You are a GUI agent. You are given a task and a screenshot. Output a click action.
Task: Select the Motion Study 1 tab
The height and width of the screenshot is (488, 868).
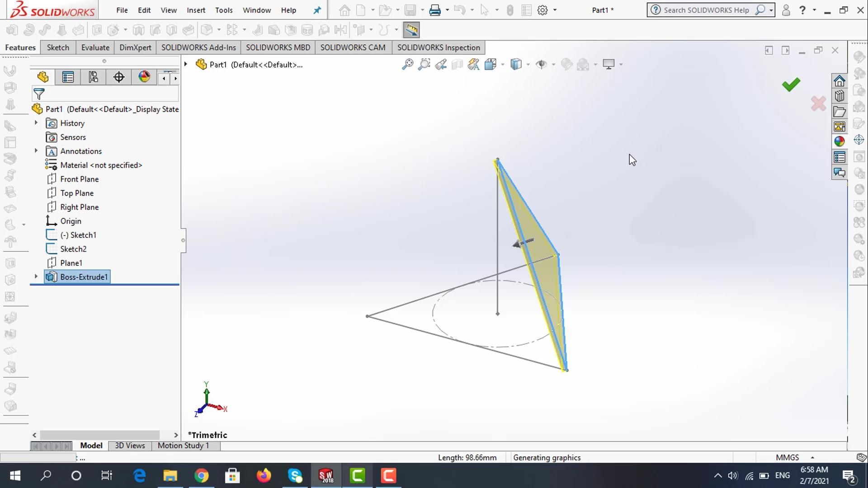coord(183,446)
